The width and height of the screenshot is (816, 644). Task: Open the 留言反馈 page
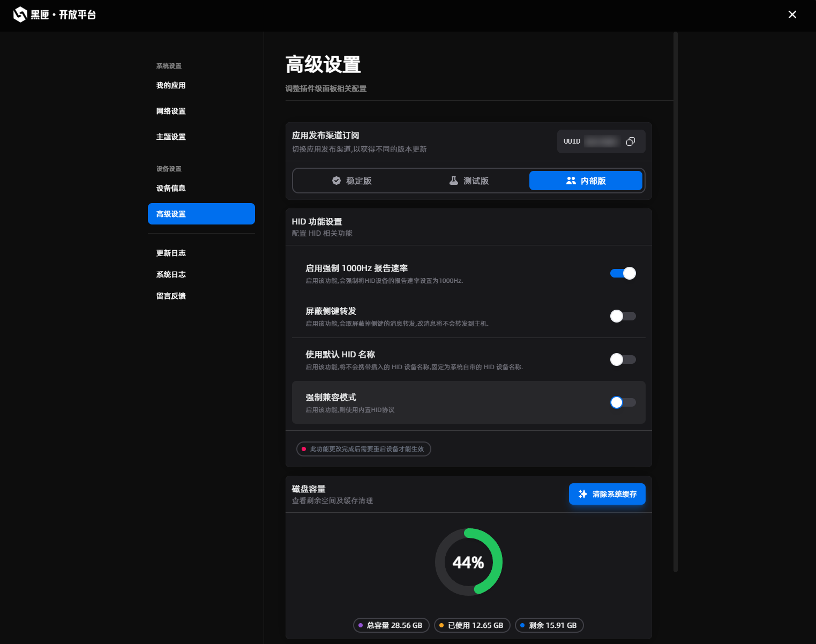(170, 296)
